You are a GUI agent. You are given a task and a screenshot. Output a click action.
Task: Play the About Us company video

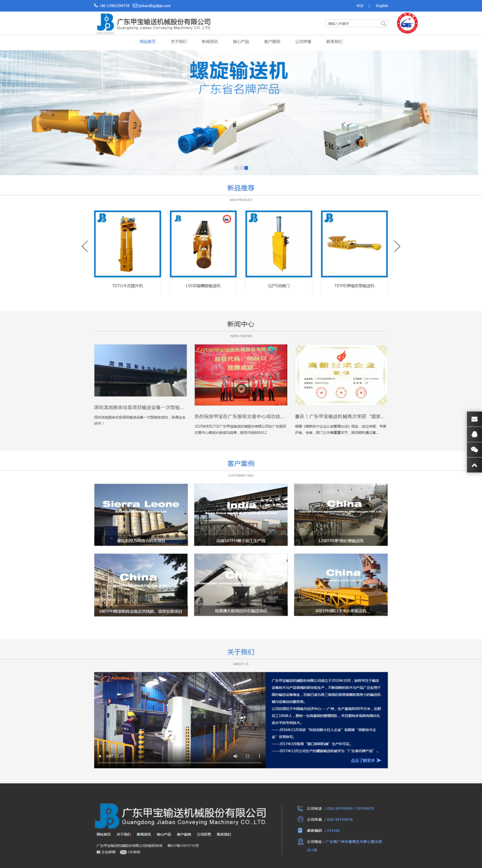pyautogui.click(x=100, y=756)
